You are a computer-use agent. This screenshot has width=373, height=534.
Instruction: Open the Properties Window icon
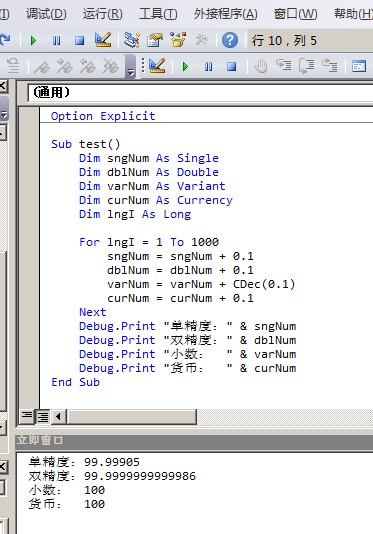click(x=155, y=40)
